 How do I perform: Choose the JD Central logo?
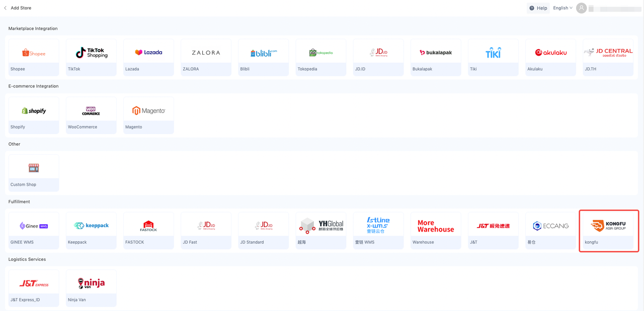[x=608, y=52]
